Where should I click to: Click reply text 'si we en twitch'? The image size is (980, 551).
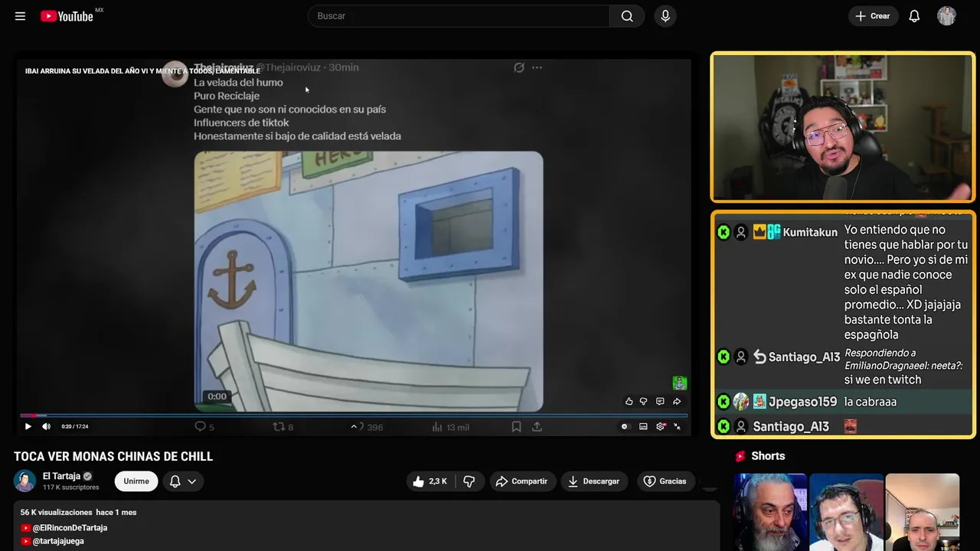[883, 380]
